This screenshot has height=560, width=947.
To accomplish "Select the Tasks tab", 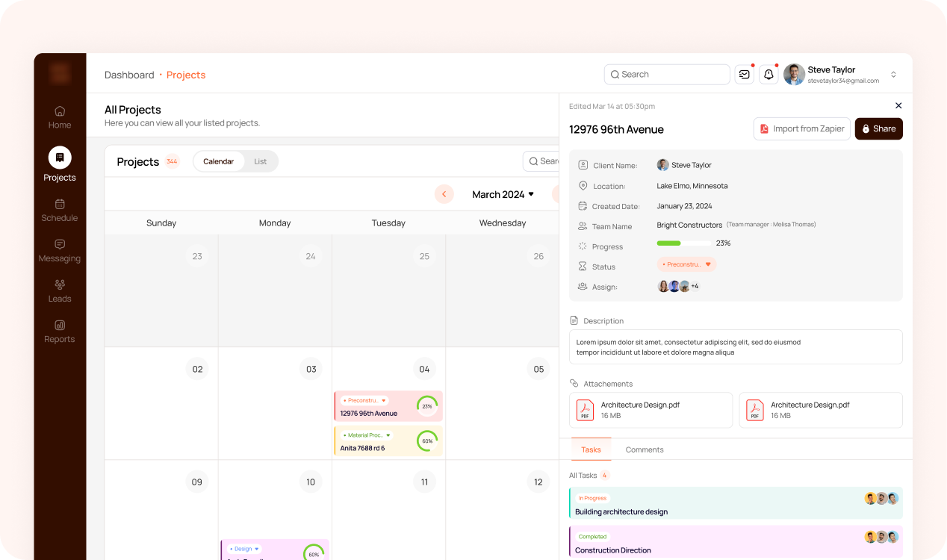I will click(591, 449).
